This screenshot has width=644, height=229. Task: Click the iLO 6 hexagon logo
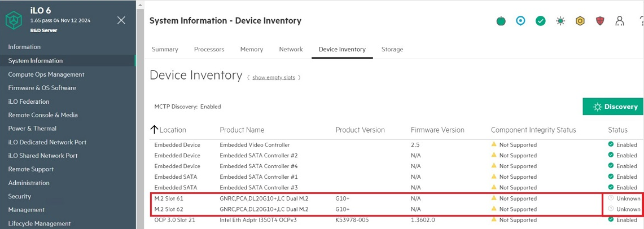click(x=13, y=20)
